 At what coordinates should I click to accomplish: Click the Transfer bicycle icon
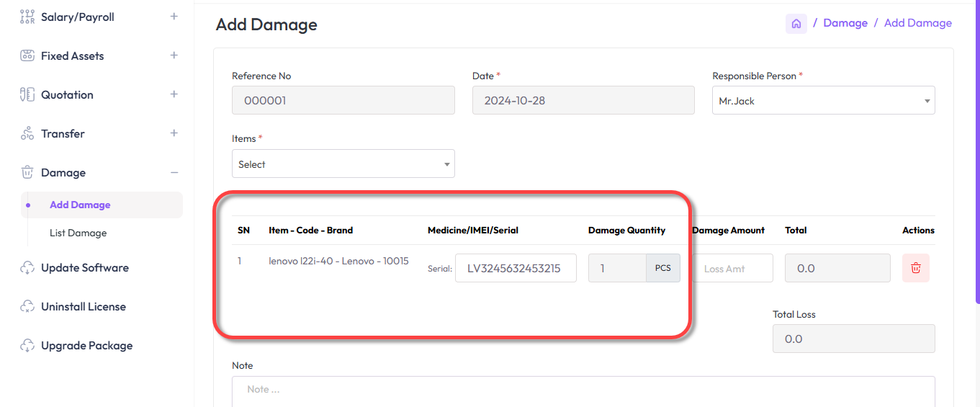coord(27,133)
